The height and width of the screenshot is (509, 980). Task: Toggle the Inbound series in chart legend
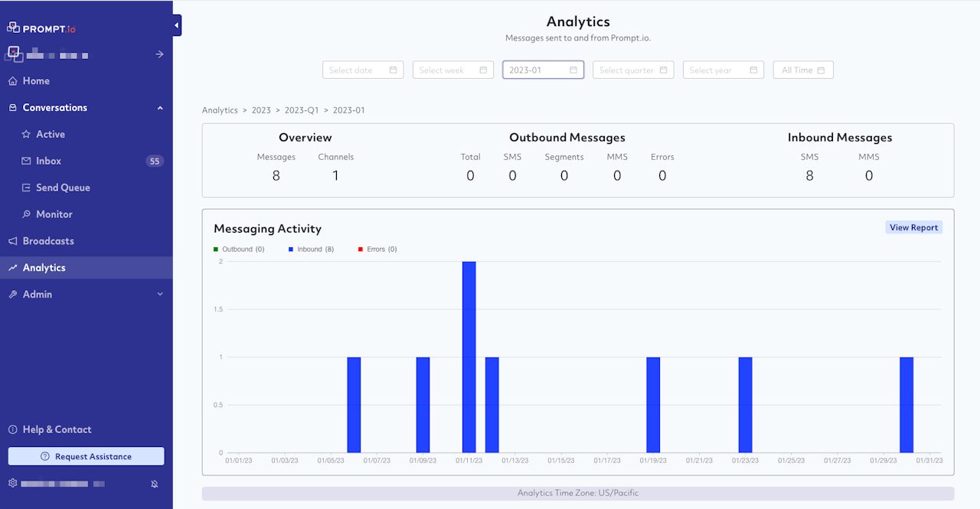311,250
